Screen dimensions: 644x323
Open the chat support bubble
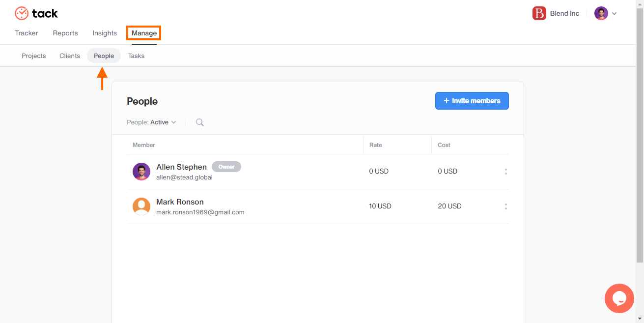point(619,298)
